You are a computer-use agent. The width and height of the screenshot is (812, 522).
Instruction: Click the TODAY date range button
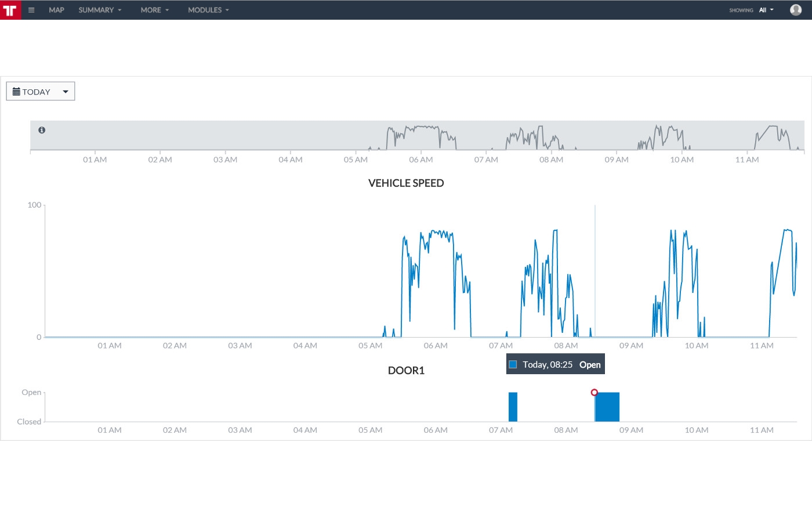click(36, 92)
